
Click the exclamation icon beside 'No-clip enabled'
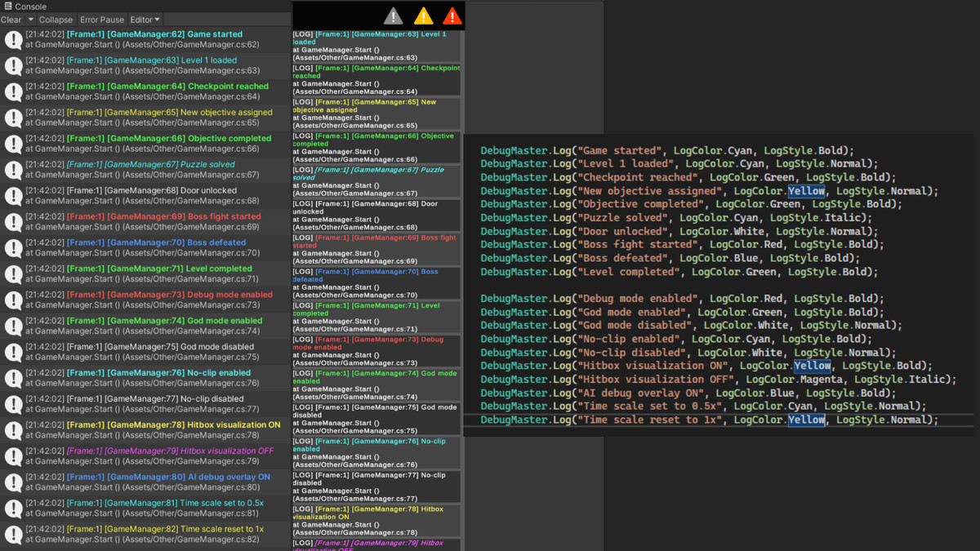(13, 377)
